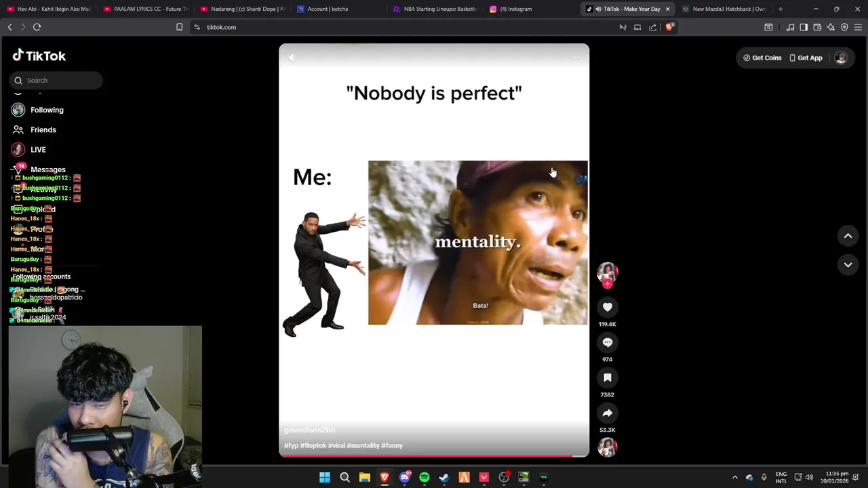Open the browser music playlist icon

pyautogui.click(x=790, y=27)
